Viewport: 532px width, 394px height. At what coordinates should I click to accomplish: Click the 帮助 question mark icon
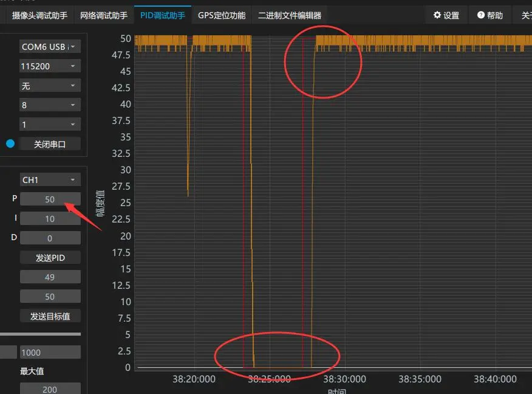click(x=480, y=15)
